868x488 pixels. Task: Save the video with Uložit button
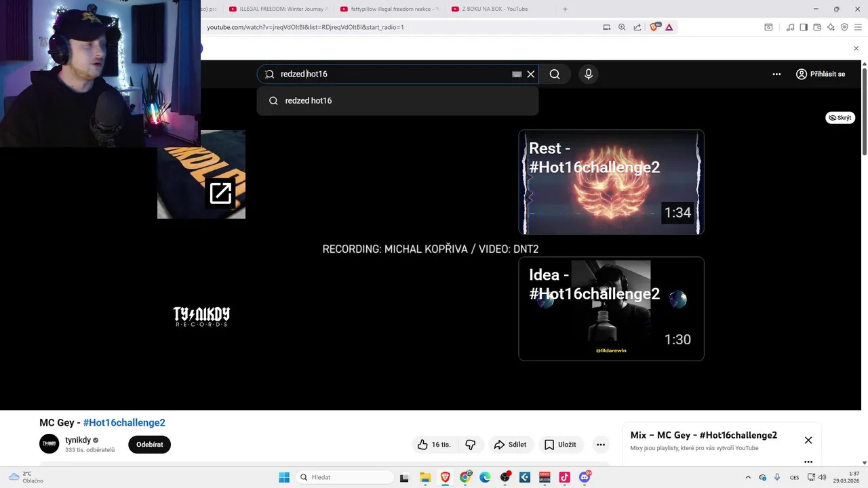click(560, 445)
